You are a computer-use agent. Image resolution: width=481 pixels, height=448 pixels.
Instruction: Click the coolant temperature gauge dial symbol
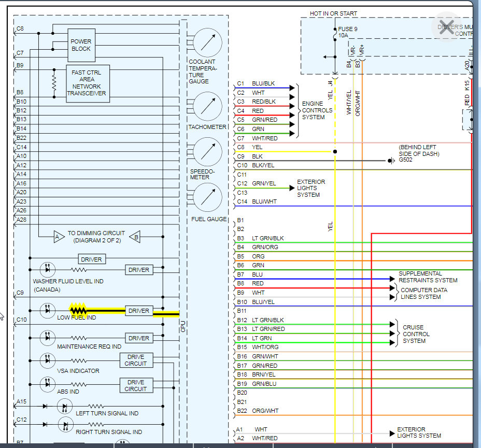click(208, 42)
